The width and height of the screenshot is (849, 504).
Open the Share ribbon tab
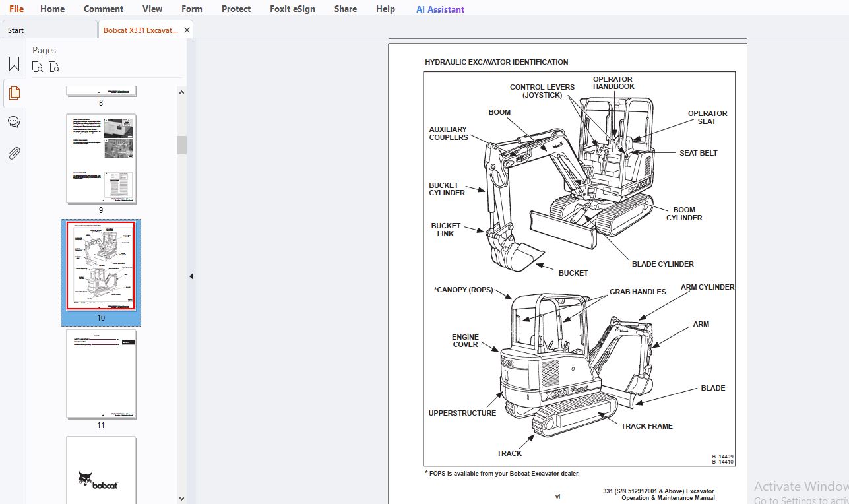tap(346, 9)
